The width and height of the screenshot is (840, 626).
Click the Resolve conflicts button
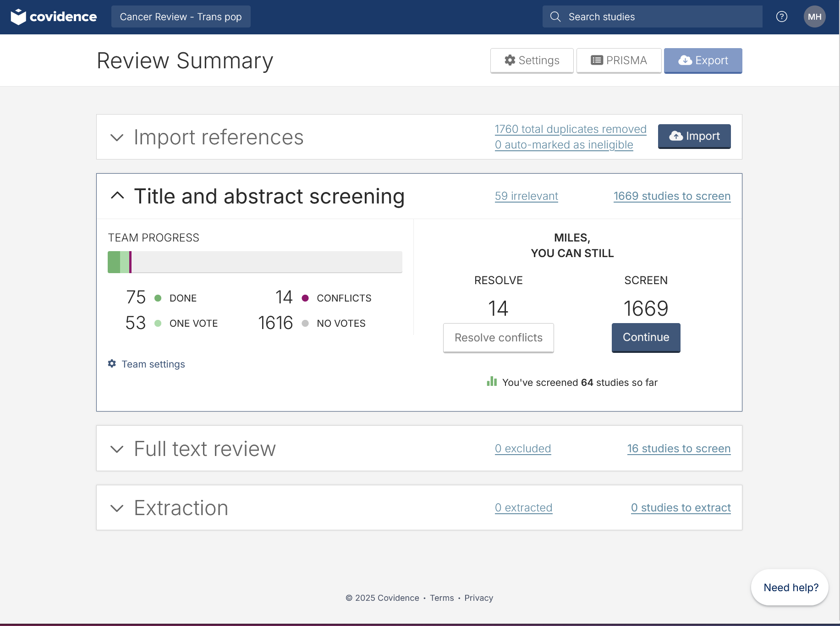[x=499, y=338]
